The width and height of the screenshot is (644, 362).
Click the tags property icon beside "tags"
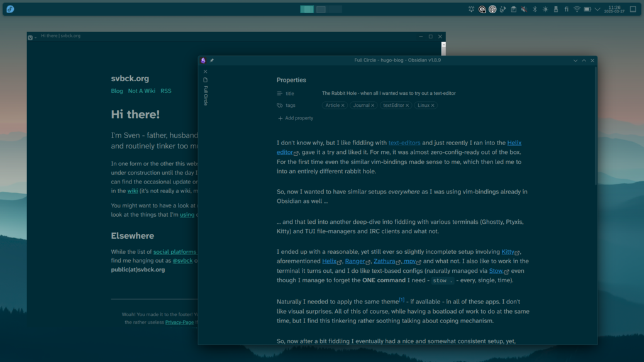pyautogui.click(x=279, y=105)
